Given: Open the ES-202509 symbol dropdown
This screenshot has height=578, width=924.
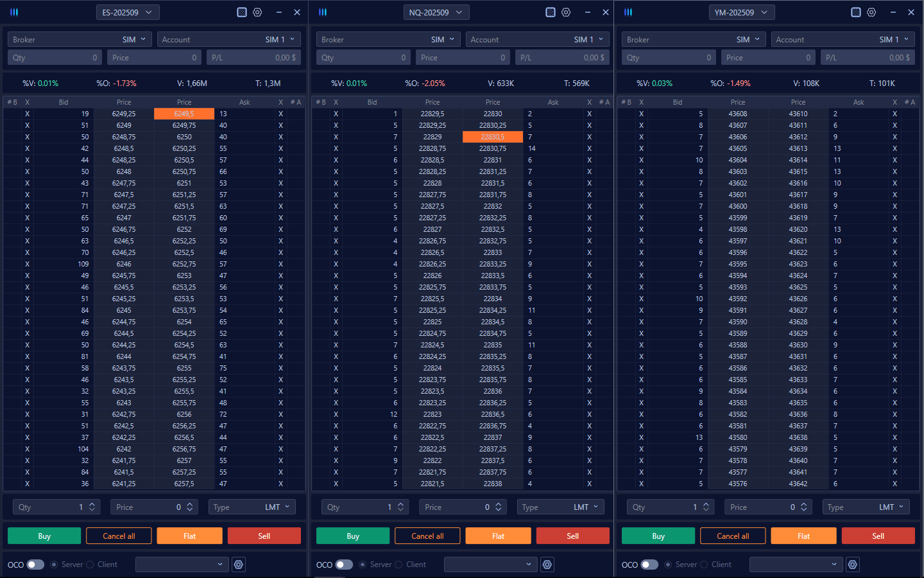Looking at the screenshot, I should pos(127,12).
